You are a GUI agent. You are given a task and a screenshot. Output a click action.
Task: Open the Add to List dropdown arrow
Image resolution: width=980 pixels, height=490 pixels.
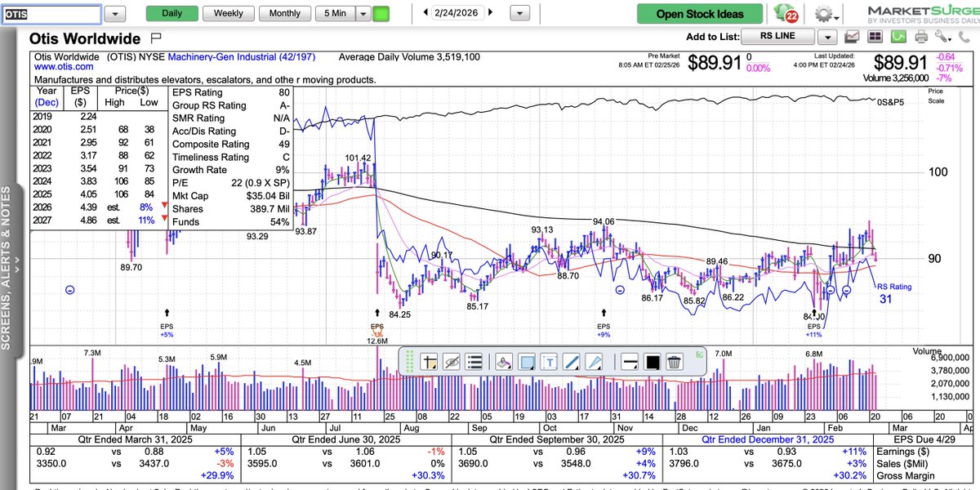tap(828, 37)
